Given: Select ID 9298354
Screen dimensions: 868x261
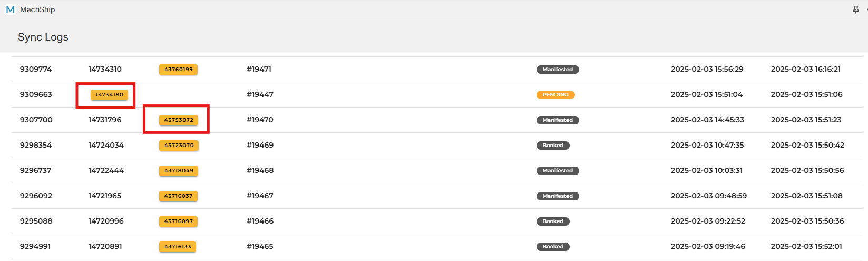Looking at the screenshot, I should (x=36, y=145).
